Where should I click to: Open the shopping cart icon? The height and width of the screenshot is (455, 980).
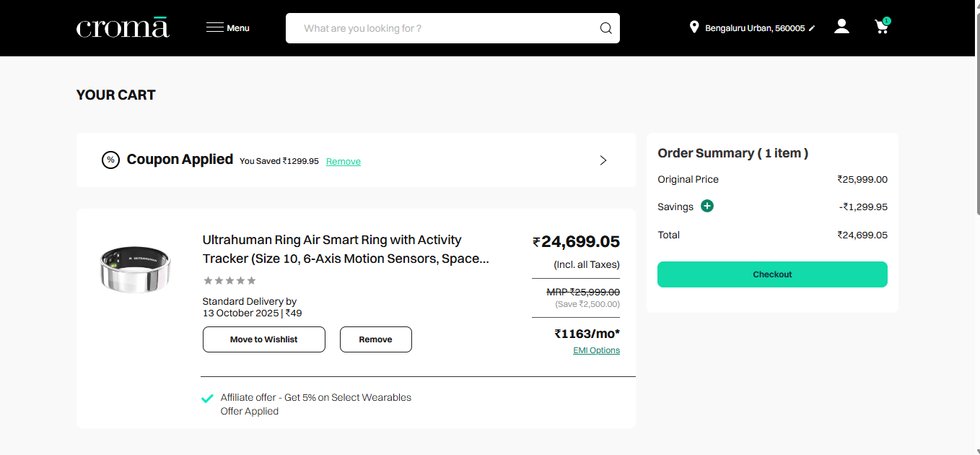881,27
